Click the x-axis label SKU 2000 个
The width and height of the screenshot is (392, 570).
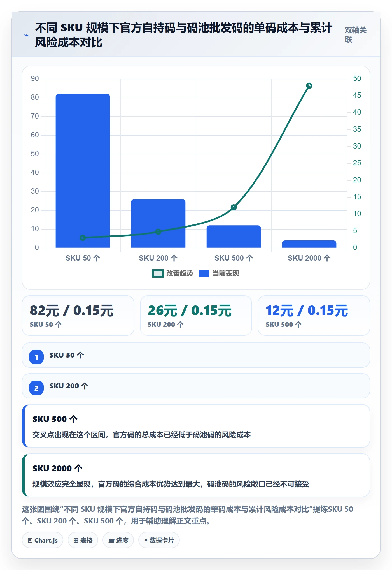click(309, 258)
